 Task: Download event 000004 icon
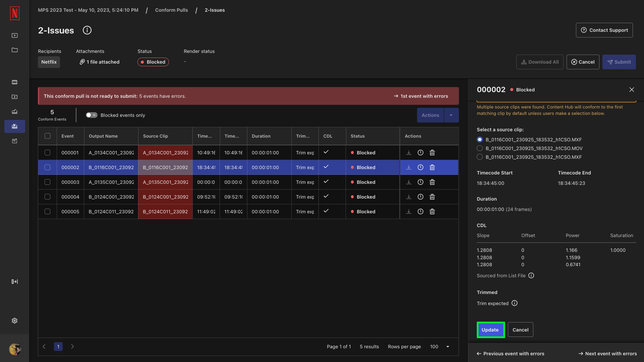point(409,197)
